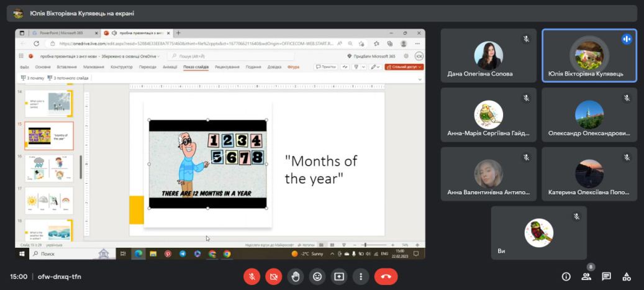Image resolution: width=644 pixels, height=290 pixels.
Task: Click the Примітки comments button
Action: [326, 67]
